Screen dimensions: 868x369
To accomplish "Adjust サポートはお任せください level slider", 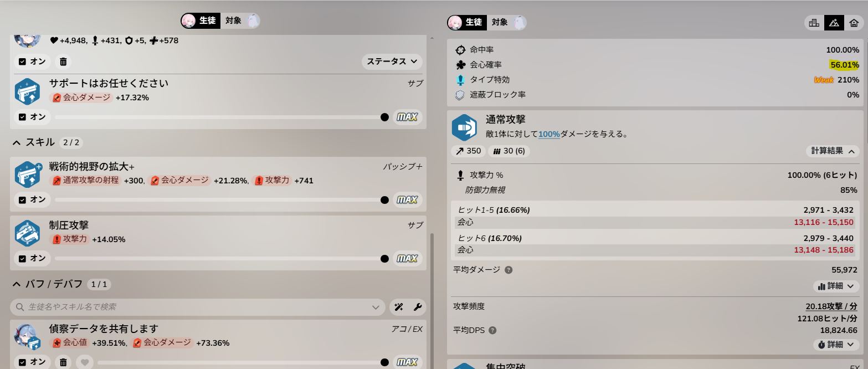I will coord(222,117).
